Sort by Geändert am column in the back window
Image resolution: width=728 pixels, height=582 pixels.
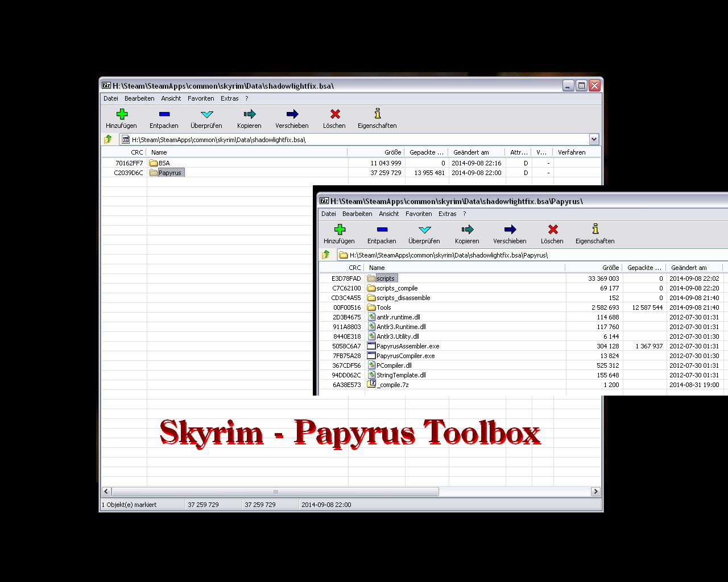click(477, 152)
